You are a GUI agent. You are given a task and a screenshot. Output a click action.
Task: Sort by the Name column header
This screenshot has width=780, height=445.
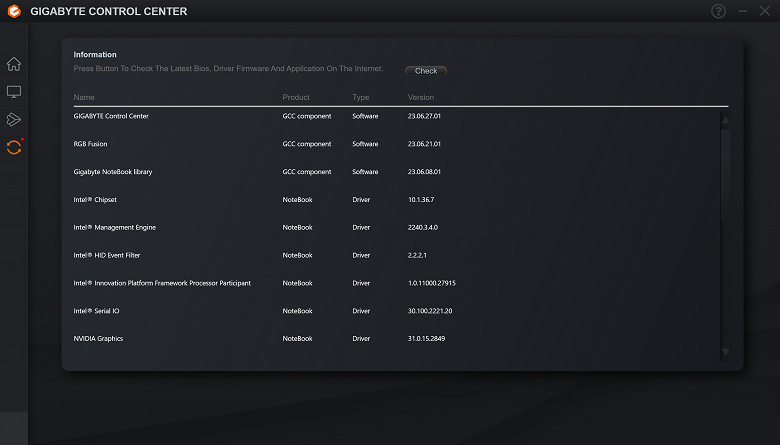[x=84, y=97]
